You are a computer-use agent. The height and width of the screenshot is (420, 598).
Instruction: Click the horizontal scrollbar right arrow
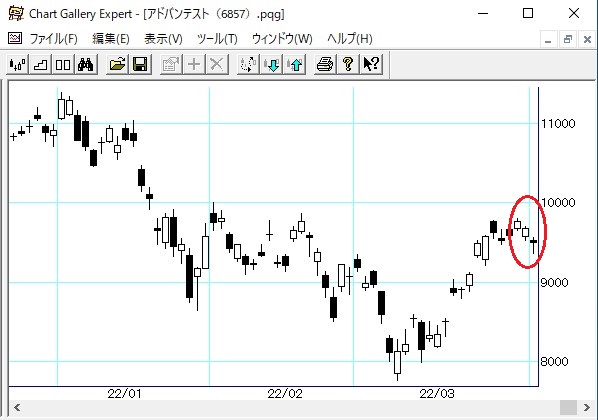click(x=587, y=407)
